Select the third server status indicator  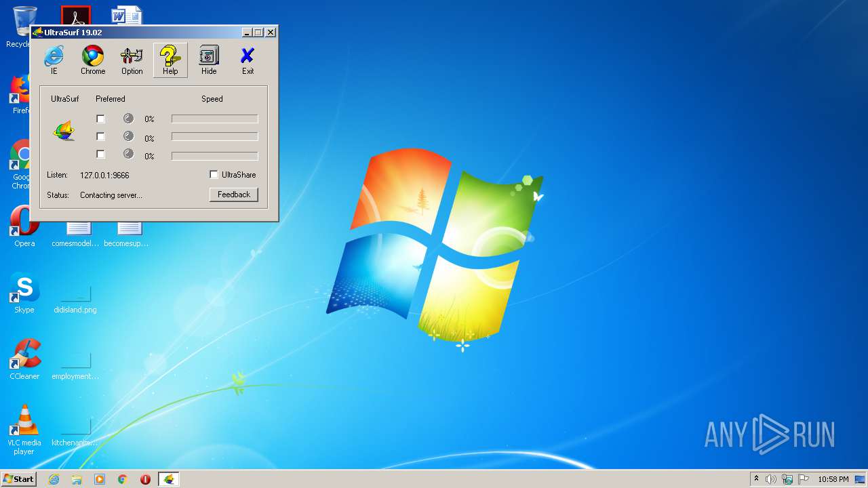tap(129, 154)
